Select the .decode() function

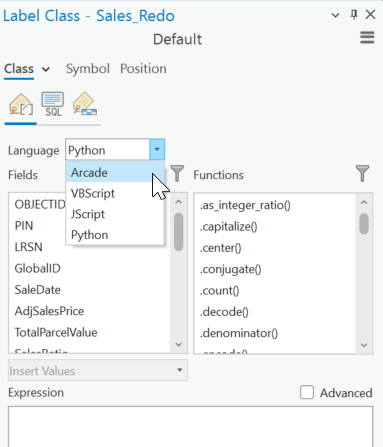pyautogui.click(x=224, y=312)
